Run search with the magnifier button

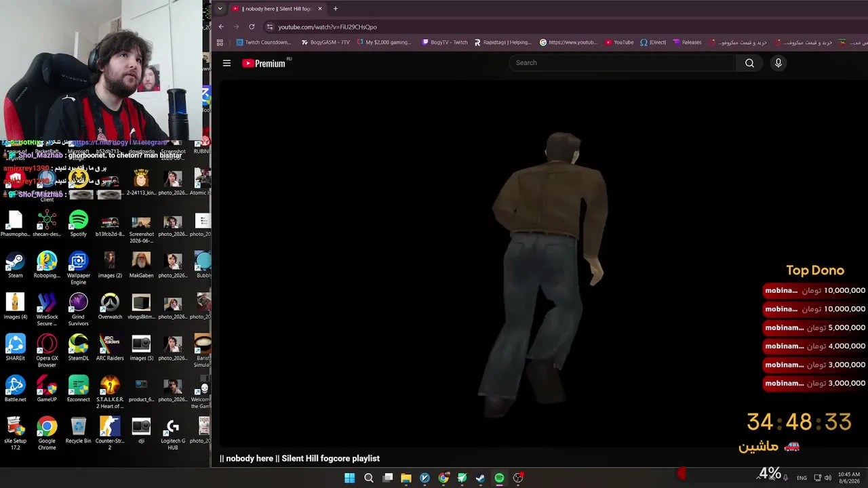(x=749, y=63)
